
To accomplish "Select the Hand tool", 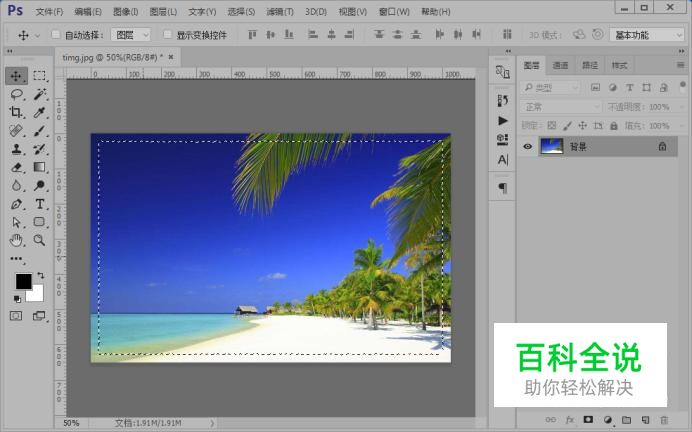I will [x=16, y=240].
